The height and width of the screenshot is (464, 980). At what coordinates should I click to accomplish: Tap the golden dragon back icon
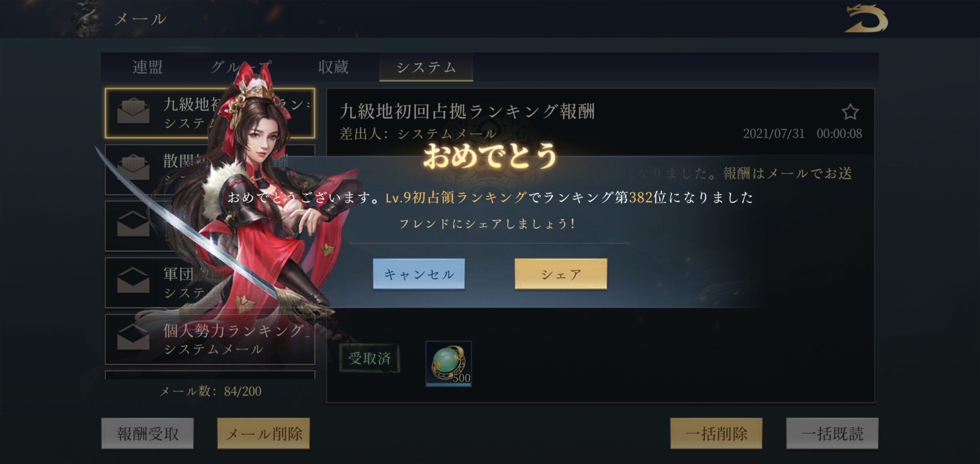click(x=866, y=18)
